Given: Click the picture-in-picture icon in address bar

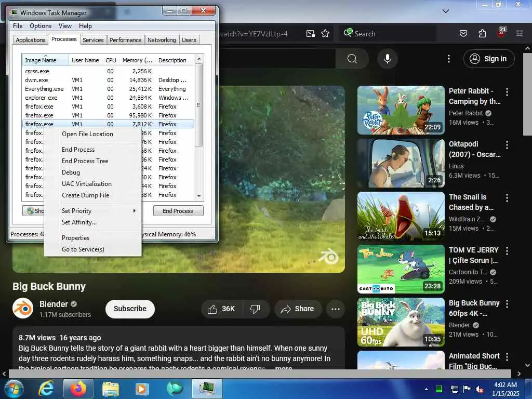Looking at the screenshot, I should coord(311,34).
